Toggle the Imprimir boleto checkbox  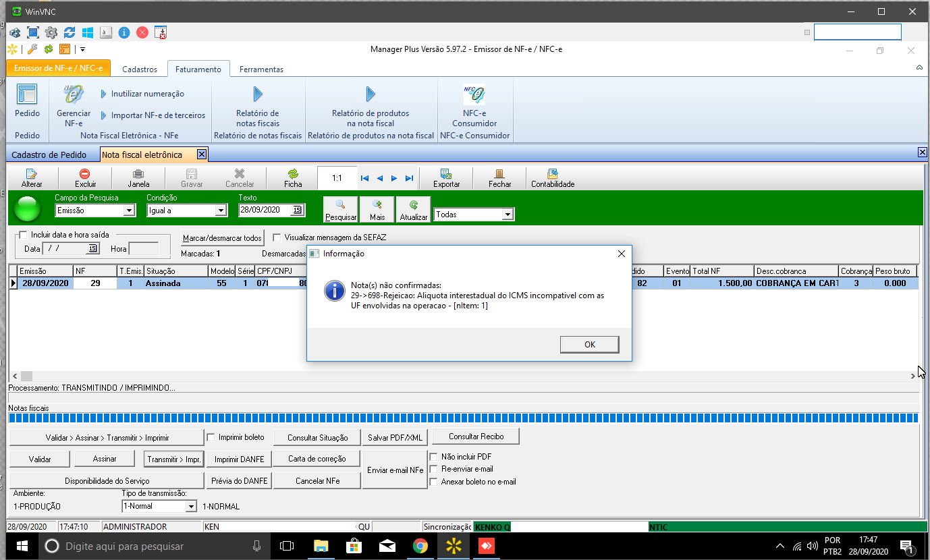pos(211,437)
